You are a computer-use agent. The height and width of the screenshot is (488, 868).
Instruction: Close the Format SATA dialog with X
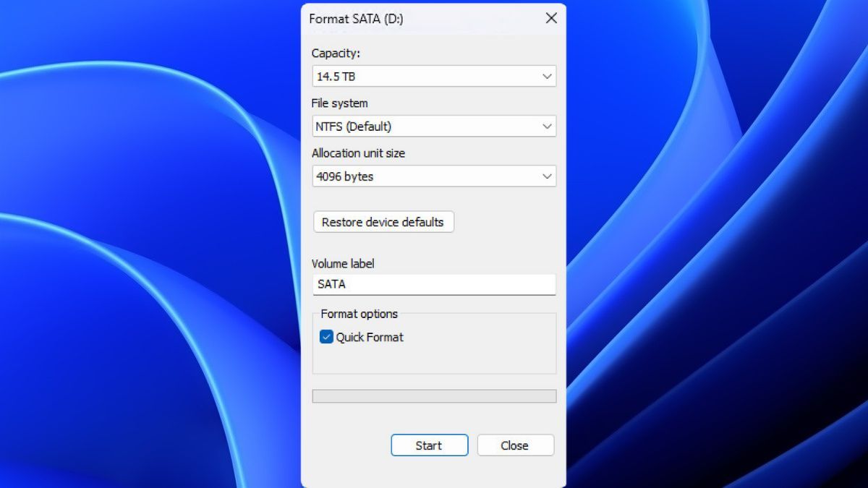[x=551, y=18]
